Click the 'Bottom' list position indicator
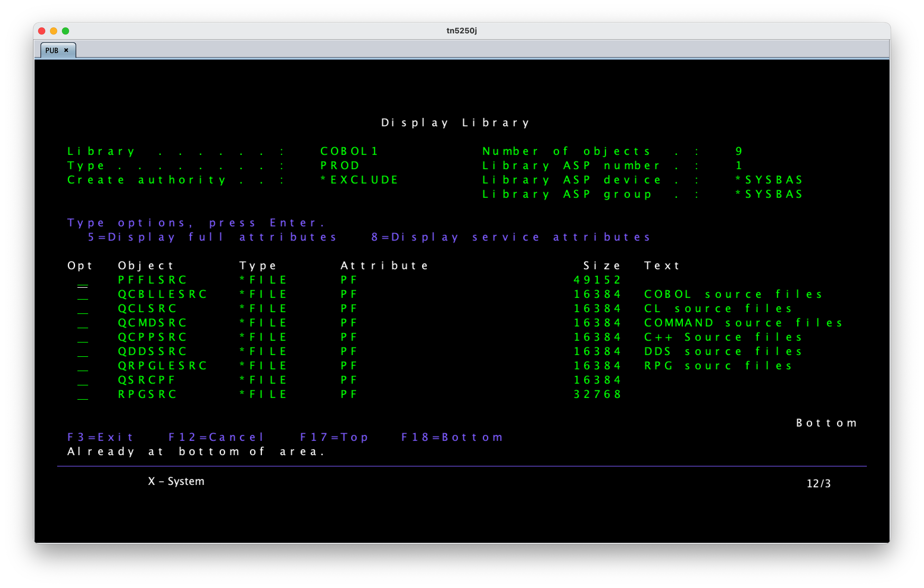This screenshot has height=588, width=924. coord(827,423)
